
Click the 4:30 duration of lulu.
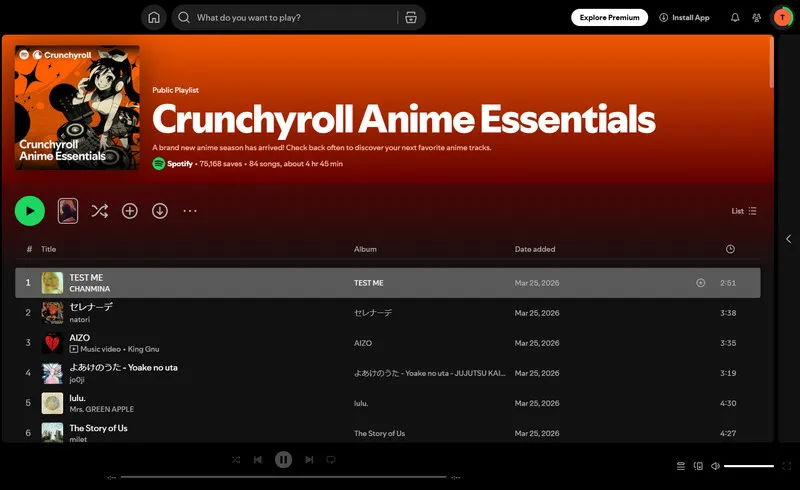coord(728,403)
